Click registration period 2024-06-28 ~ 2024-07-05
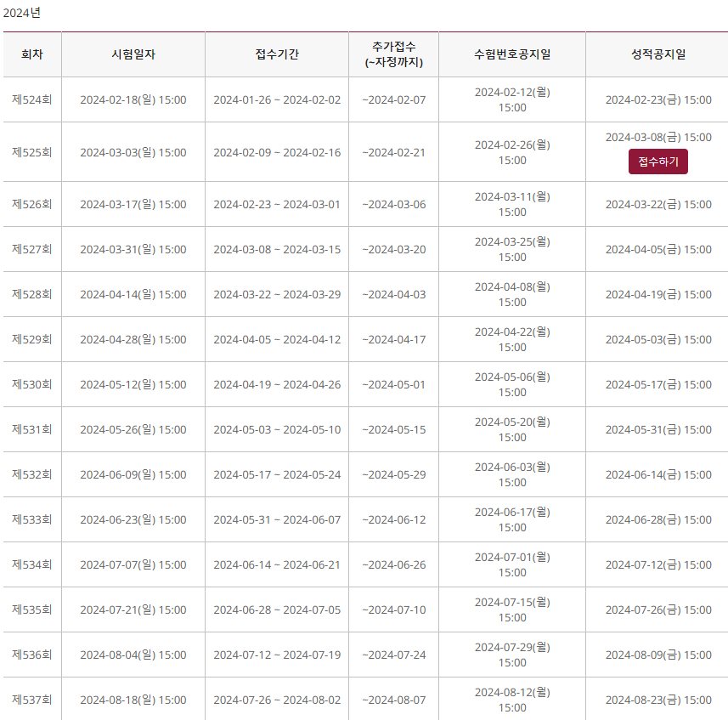This screenshot has height=720, width=728. (277, 609)
